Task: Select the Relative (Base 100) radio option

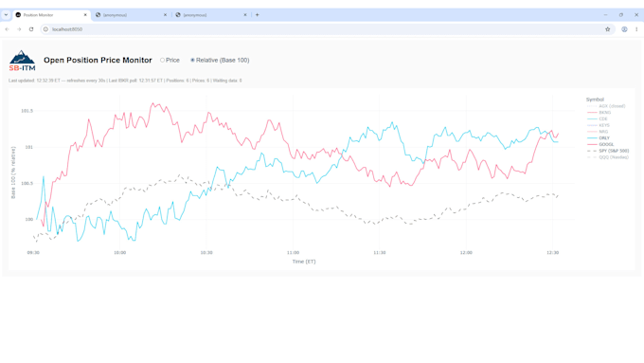Action: pos(220,60)
